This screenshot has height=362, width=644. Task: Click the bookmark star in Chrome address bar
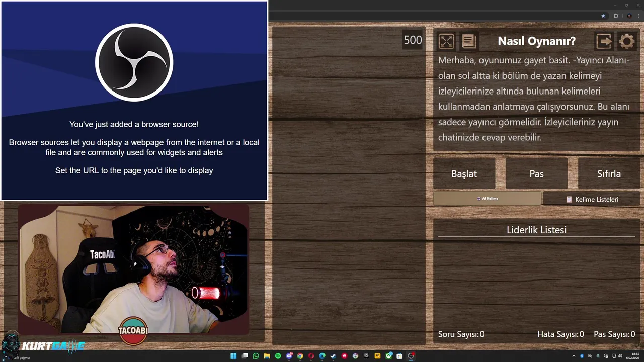pos(603,16)
